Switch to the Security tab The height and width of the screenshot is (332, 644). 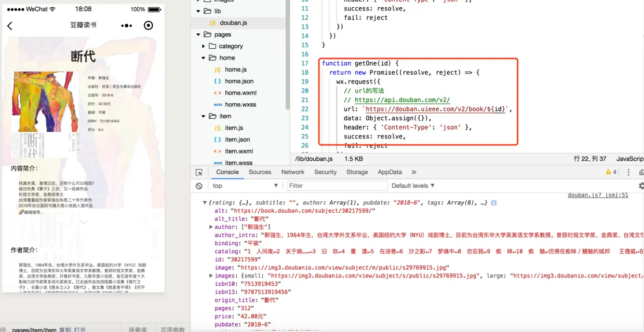(326, 172)
